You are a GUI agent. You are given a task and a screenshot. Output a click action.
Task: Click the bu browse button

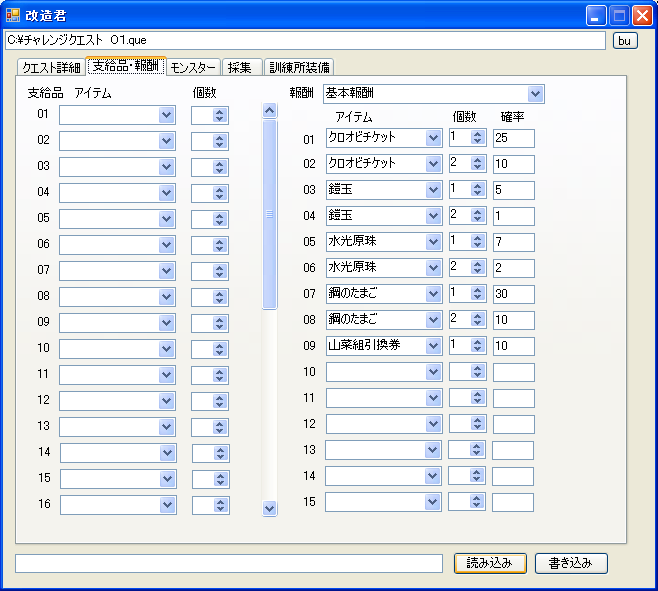pyautogui.click(x=624, y=40)
